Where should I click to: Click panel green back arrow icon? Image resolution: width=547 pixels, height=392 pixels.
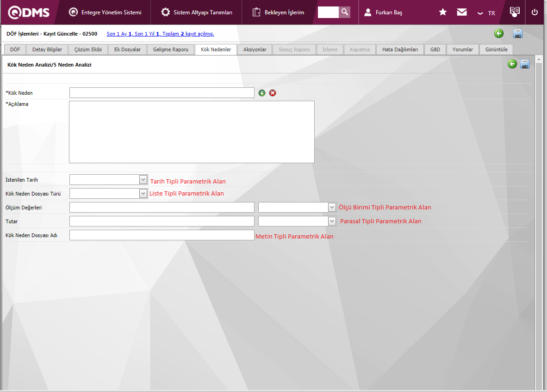coord(512,64)
